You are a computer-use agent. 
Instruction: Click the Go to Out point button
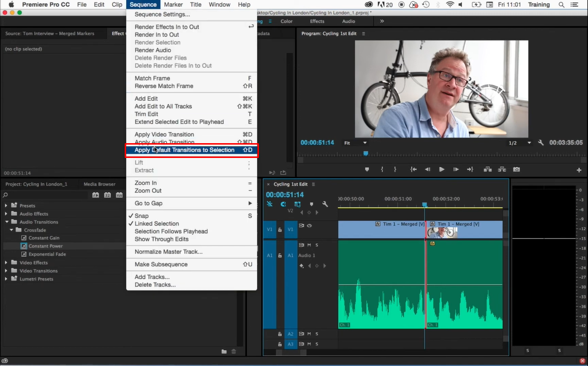pyautogui.click(x=470, y=169)
